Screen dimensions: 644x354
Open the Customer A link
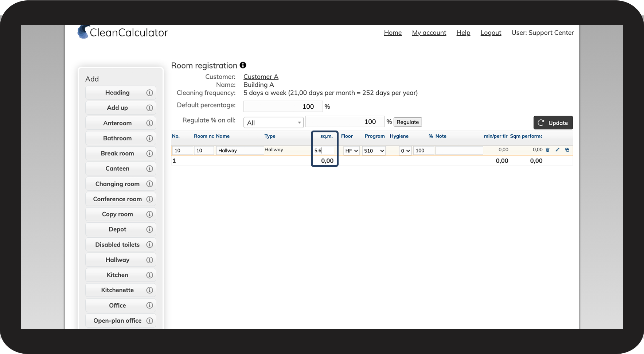261,77
